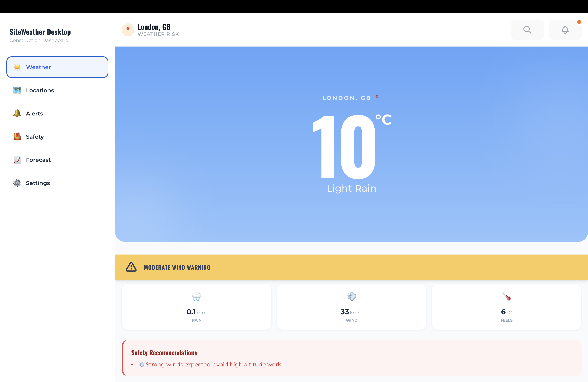Click the wind gust icon on the Wind card

(351, 296)
